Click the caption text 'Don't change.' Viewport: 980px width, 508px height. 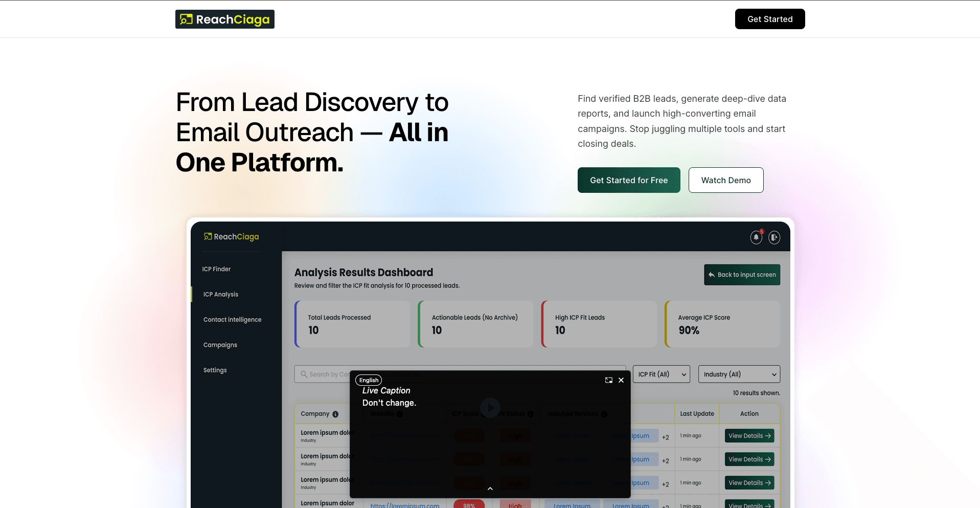[389, 403]
